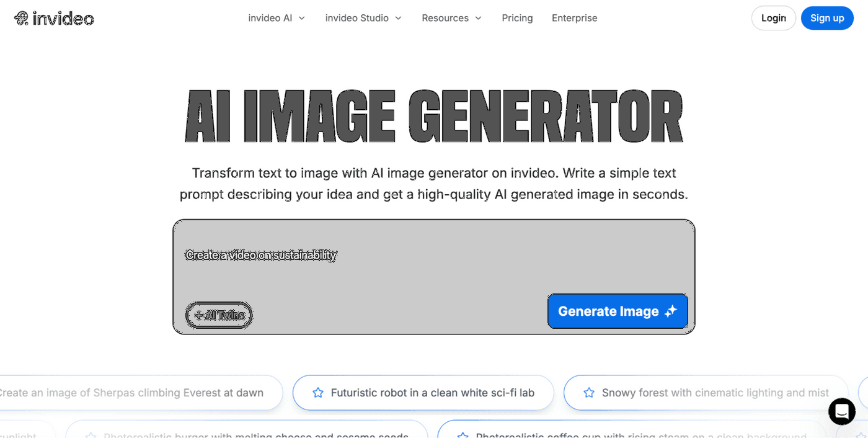Click the star icon on coffee cup prompt

pyautogui.click(x=463, y=434)
